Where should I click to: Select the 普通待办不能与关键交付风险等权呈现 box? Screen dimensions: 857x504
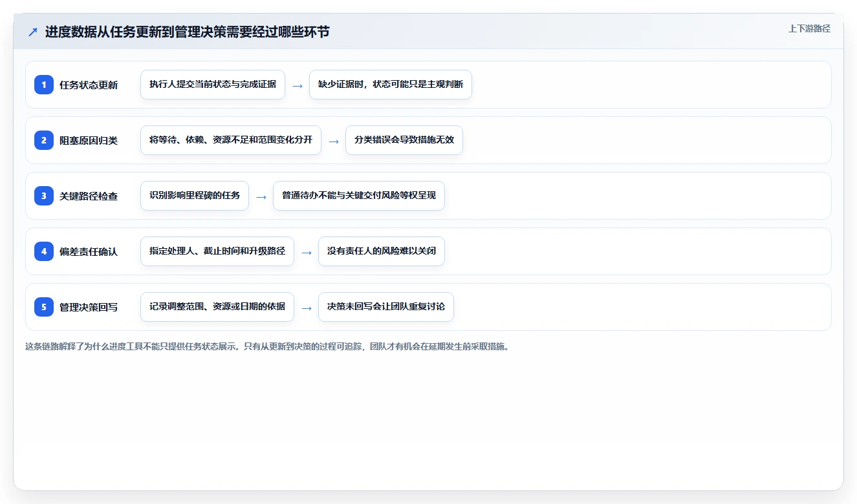359,196
